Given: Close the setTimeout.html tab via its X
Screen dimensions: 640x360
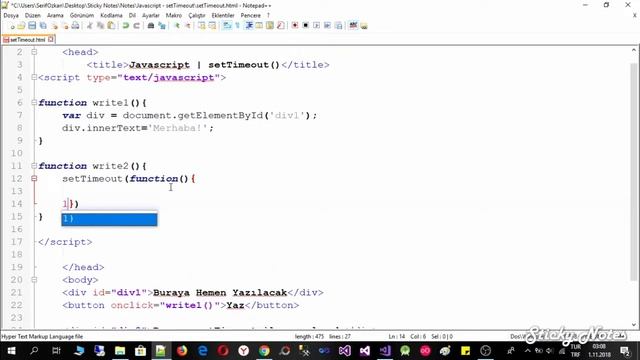Looking at the screenshot, I should pyautogui.click(x=51, y=39).
